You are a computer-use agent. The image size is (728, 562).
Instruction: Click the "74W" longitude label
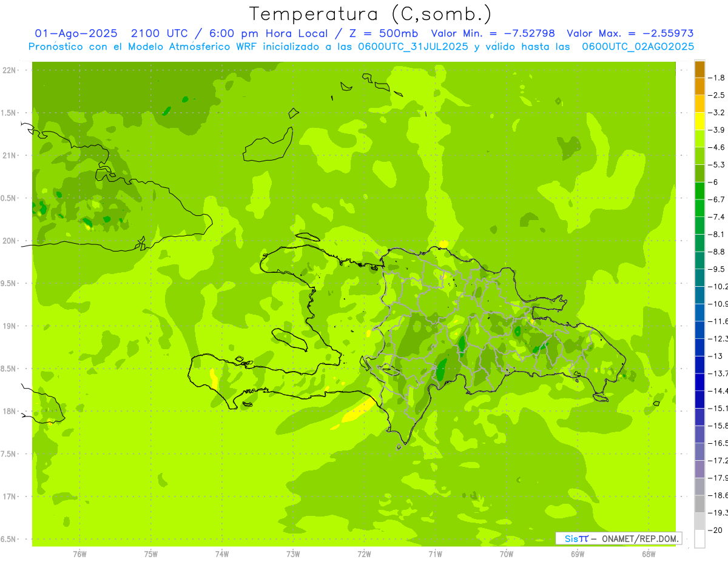(222, 554)
